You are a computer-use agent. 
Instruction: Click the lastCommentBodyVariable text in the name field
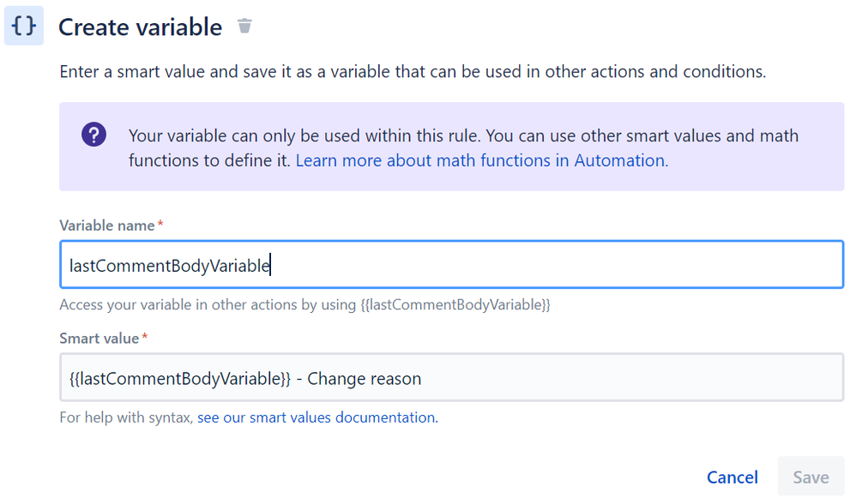(x=168, y=264)
